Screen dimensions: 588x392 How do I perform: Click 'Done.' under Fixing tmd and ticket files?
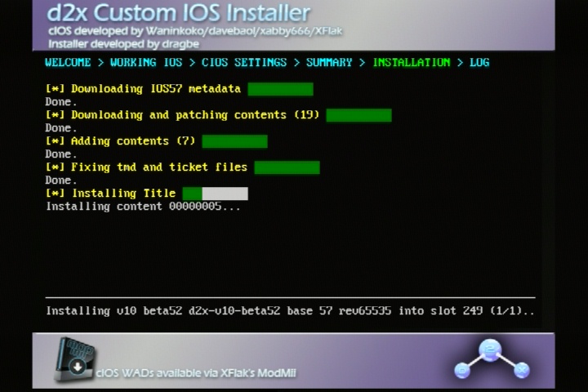coord(60,180)
